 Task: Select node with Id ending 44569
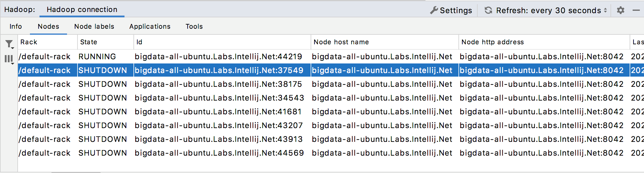[x=219, y=153]
